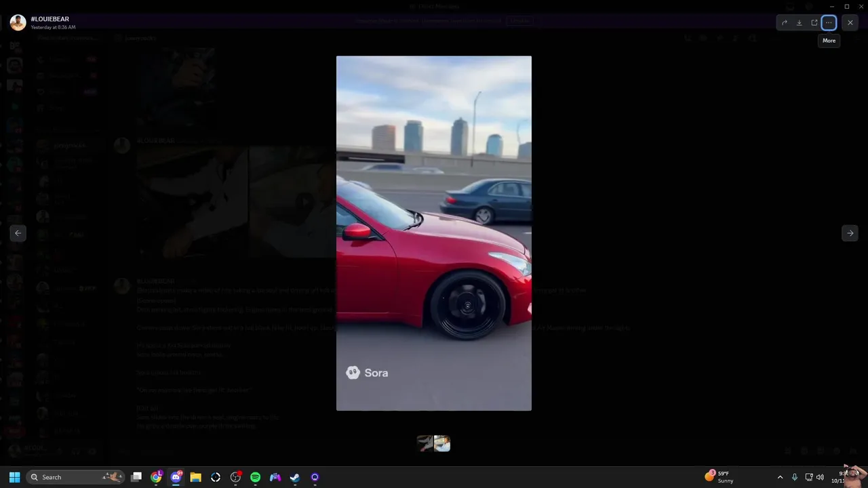Go to next media with right arrow
Screen dimensions: 868x488
tap(850, 233)
